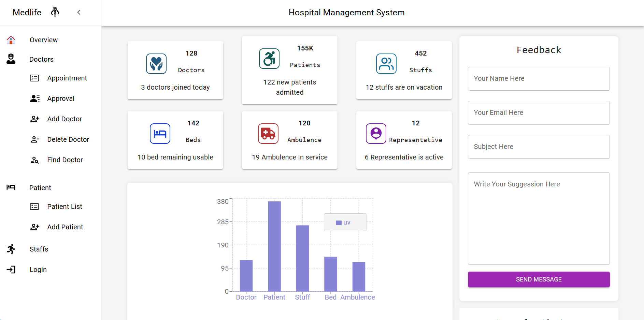
Task: Click the SEND MESSAGE button
Action: [539, 279]
